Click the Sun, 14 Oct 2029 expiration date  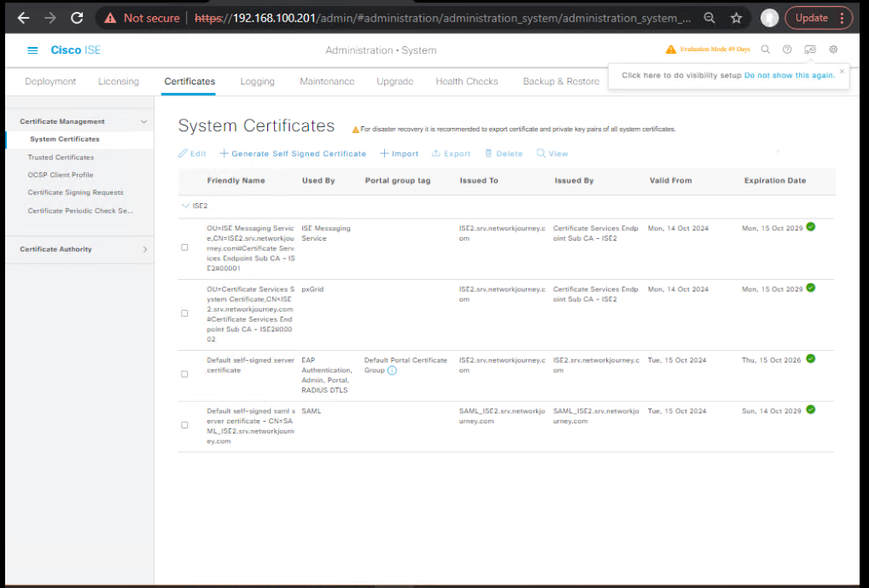coord(772,411)
